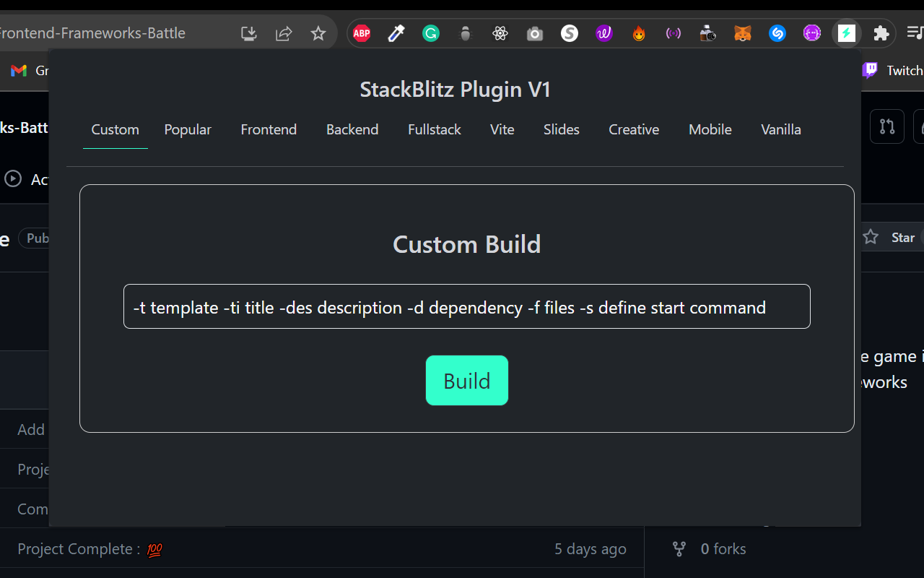Open the Grammarly extension
The width and height of the screenshot is (924, 578).
click(431, 33)
